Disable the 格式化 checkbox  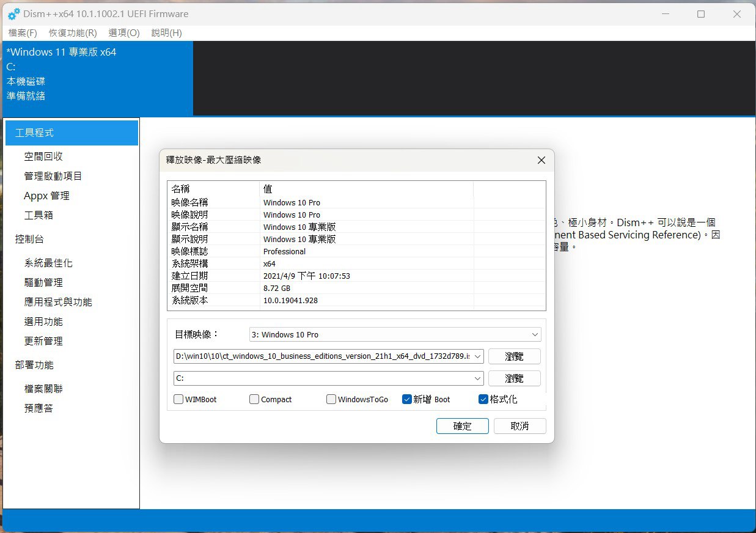point(482,399)
